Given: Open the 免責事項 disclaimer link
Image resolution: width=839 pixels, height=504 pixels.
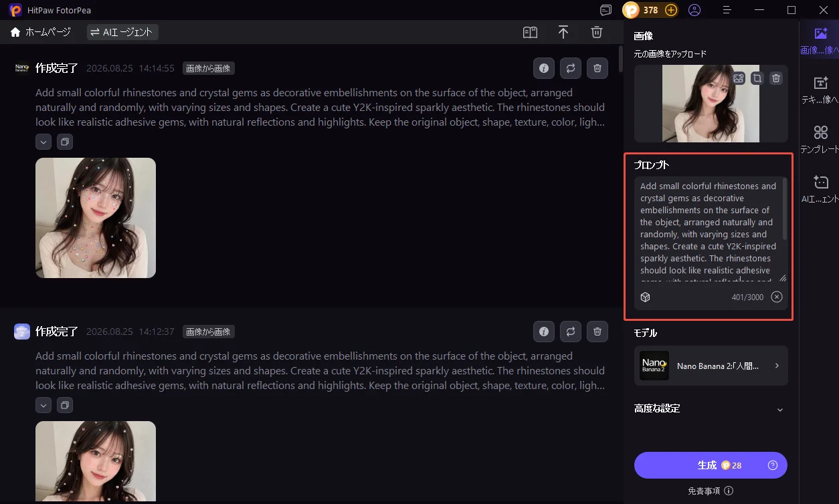Looking at the screenshot, I should coord(711,491).
